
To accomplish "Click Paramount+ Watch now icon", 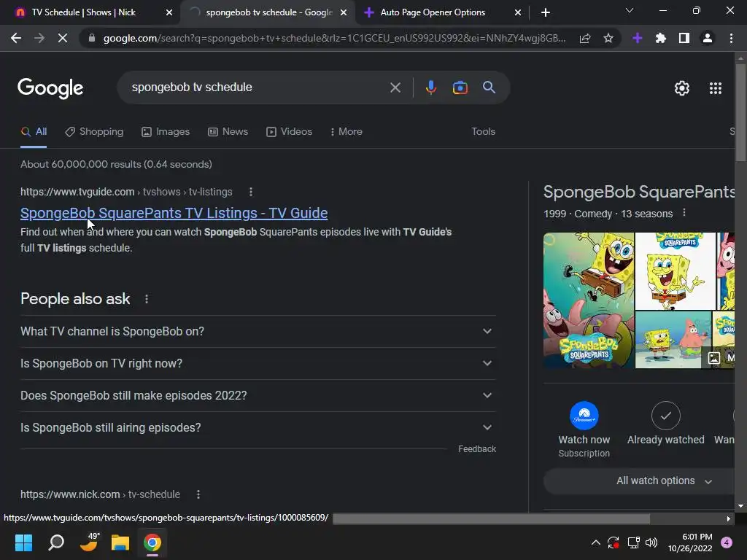I will click(584, 416).
